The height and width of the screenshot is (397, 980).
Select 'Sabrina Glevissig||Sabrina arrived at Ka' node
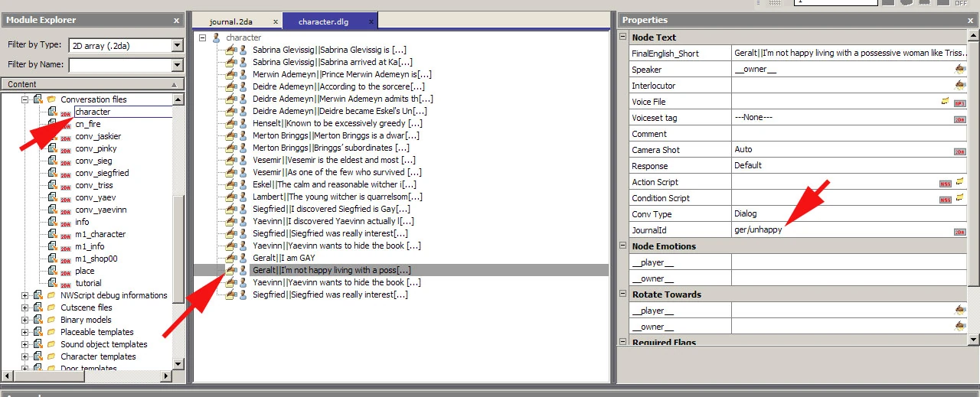coord(333,62)
